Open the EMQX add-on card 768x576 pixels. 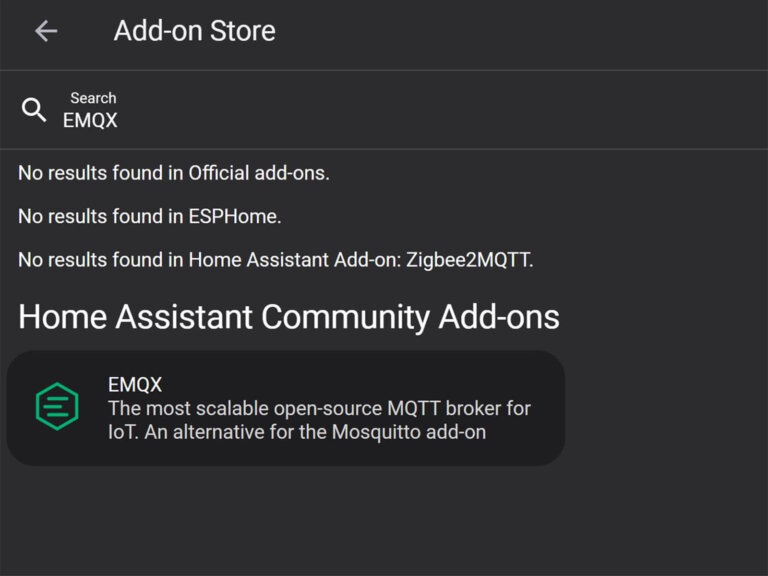(x=286, y=408)
